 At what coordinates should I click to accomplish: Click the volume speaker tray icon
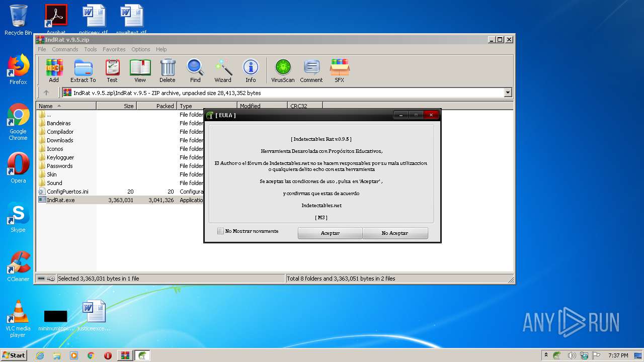tap(572, 355)
